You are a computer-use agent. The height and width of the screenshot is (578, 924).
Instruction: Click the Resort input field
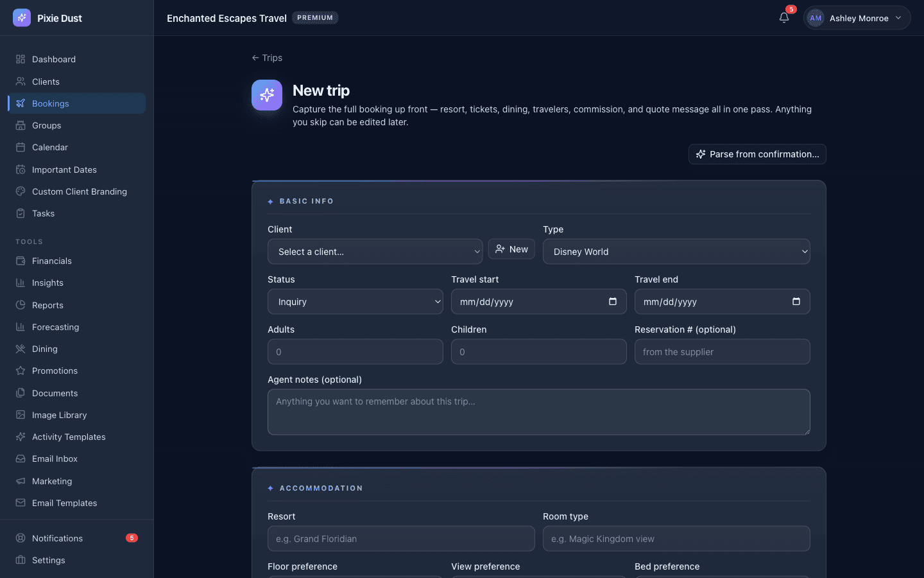(401, 539)
